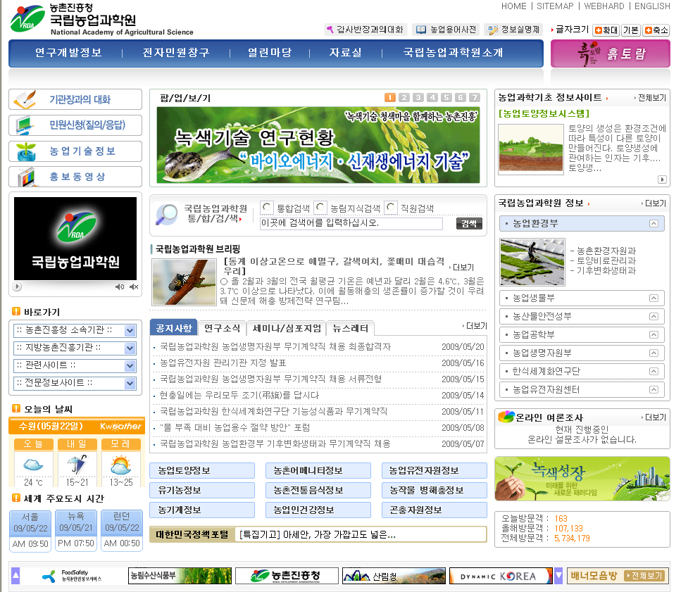Screen dimensions: 700x592
Task: Open the 관련사이트 dropdown list
Action: coord(130,365)
